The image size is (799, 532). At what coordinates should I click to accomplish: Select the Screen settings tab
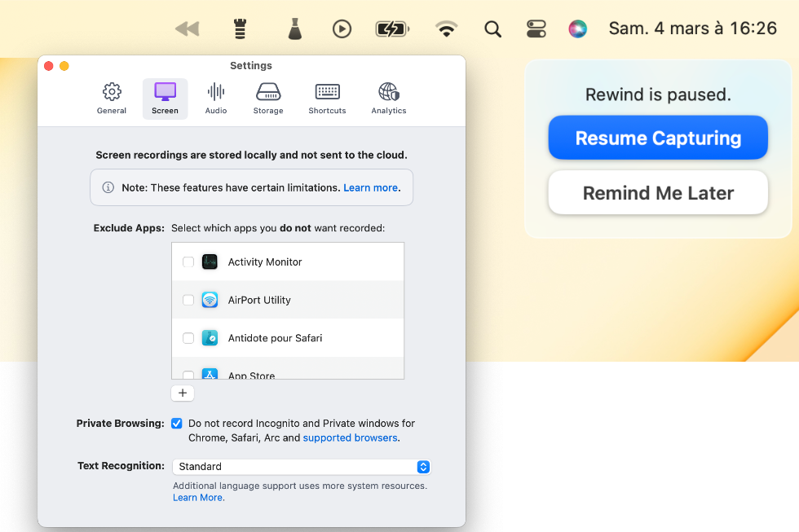pos(165,99)
